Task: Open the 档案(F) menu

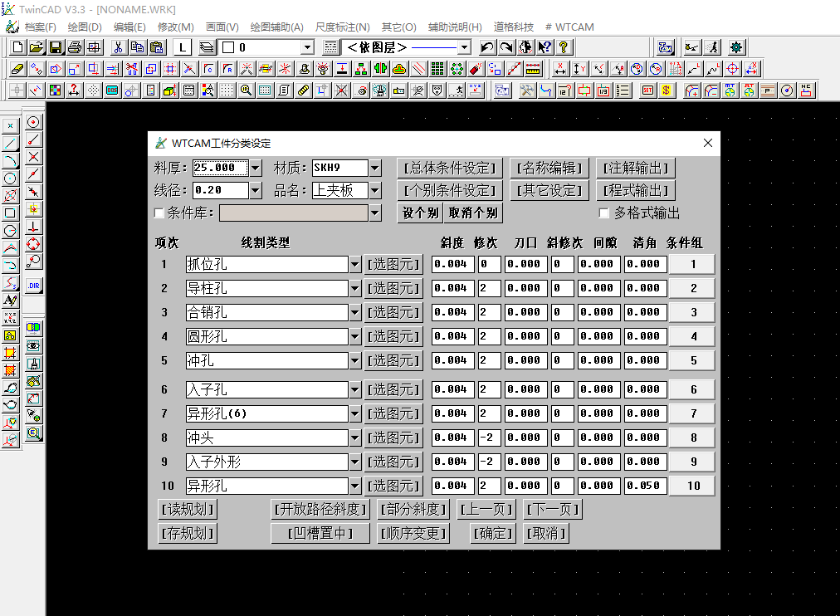Action: tap(39, 27)
